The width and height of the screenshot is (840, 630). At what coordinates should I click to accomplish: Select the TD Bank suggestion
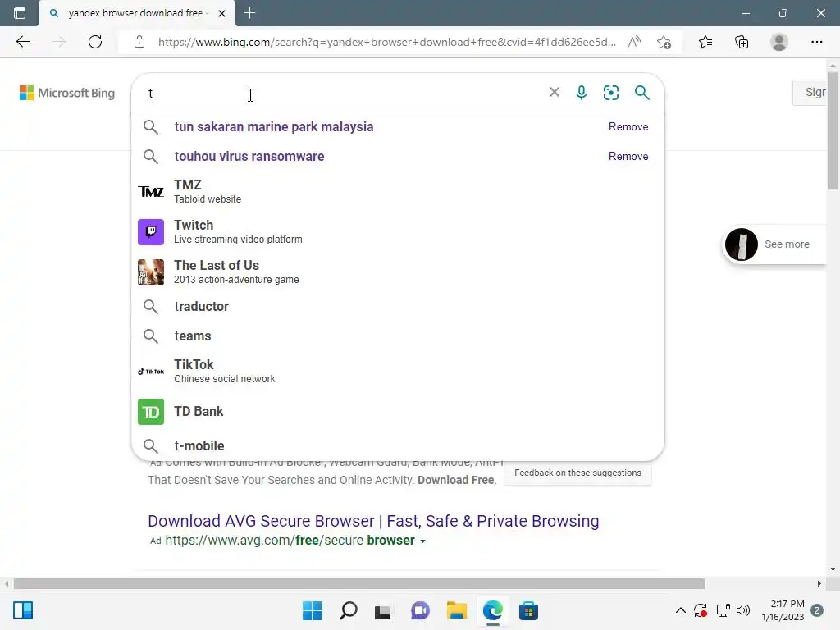click(398, 412)
